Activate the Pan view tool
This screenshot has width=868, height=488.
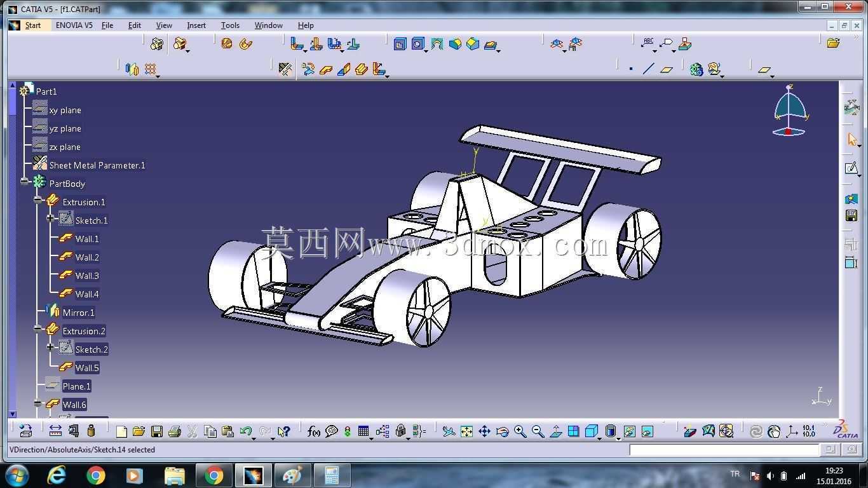pyautogui.click(x=484, y=431)
